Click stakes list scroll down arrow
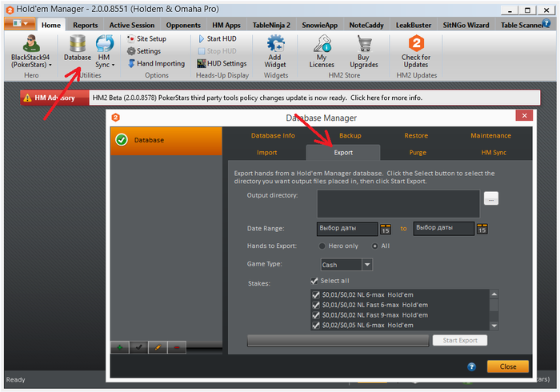The height and width of the screenshot is (392, 560). coord(494,326)
